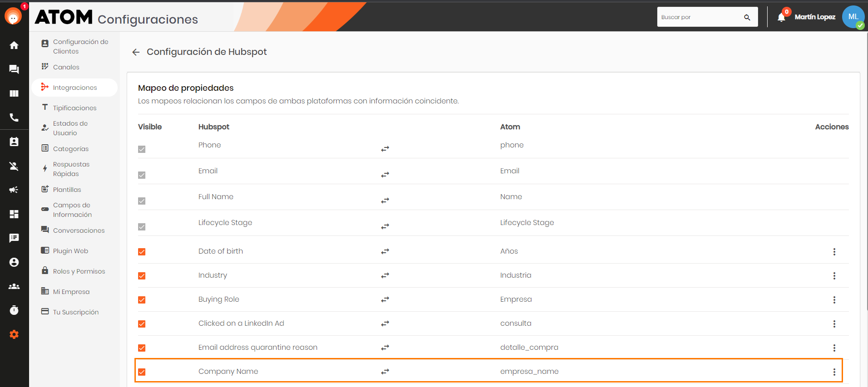Click the sync arrows icon in Phone row
Image resolution: width=868 pixels, height=387 pixels.
385,149
